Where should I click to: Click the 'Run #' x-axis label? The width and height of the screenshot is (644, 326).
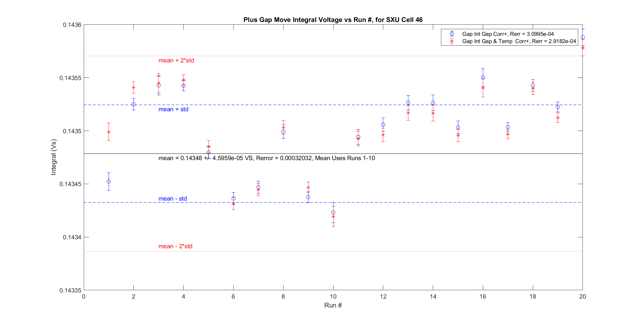[x=333, y=305]
